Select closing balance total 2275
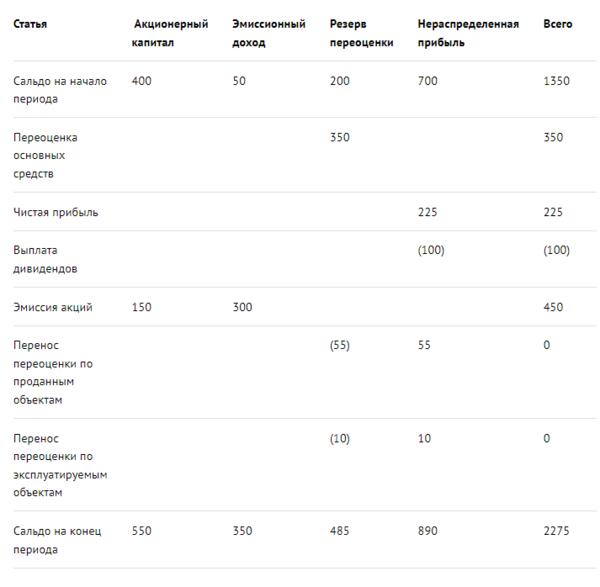 556,531
